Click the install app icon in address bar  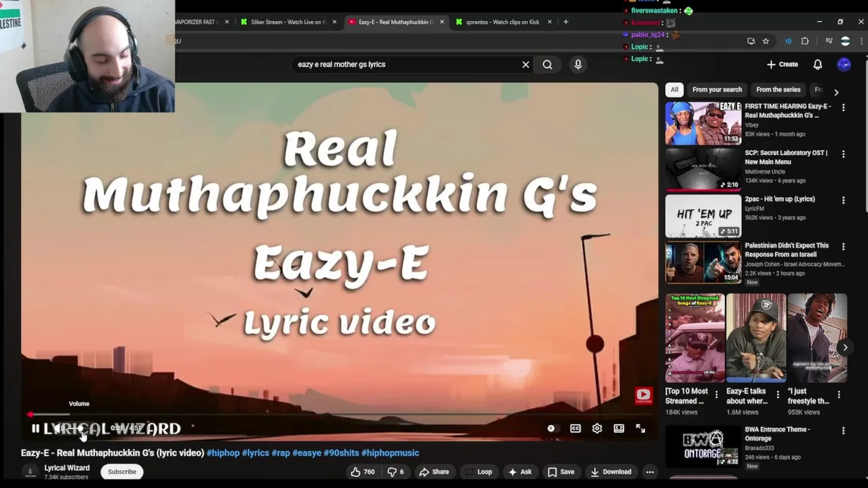(x=751, y=41)
